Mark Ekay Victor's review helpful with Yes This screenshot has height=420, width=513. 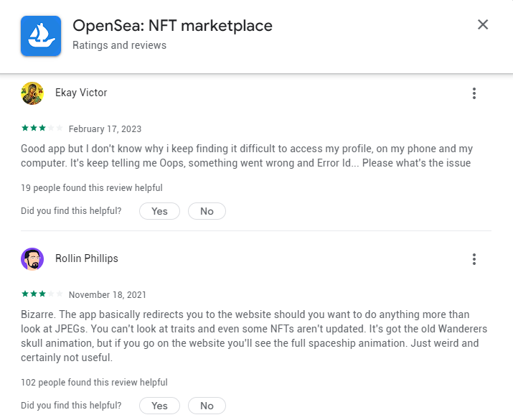(160, 211)
